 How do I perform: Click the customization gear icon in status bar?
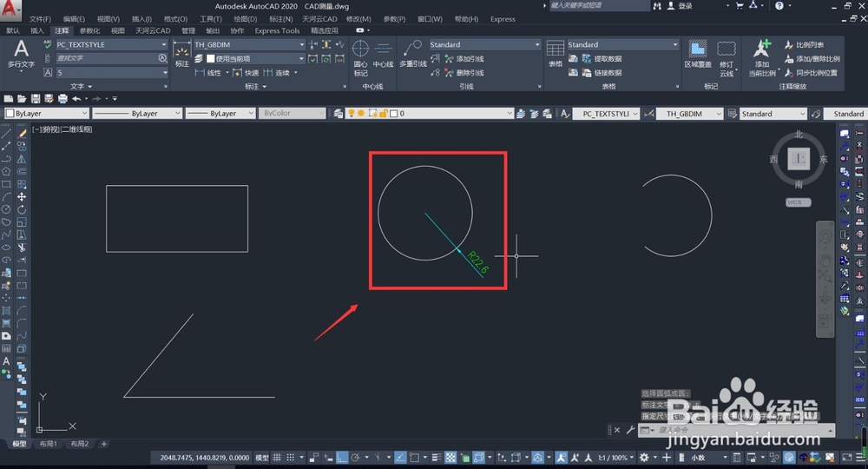[x=644, y=458]
